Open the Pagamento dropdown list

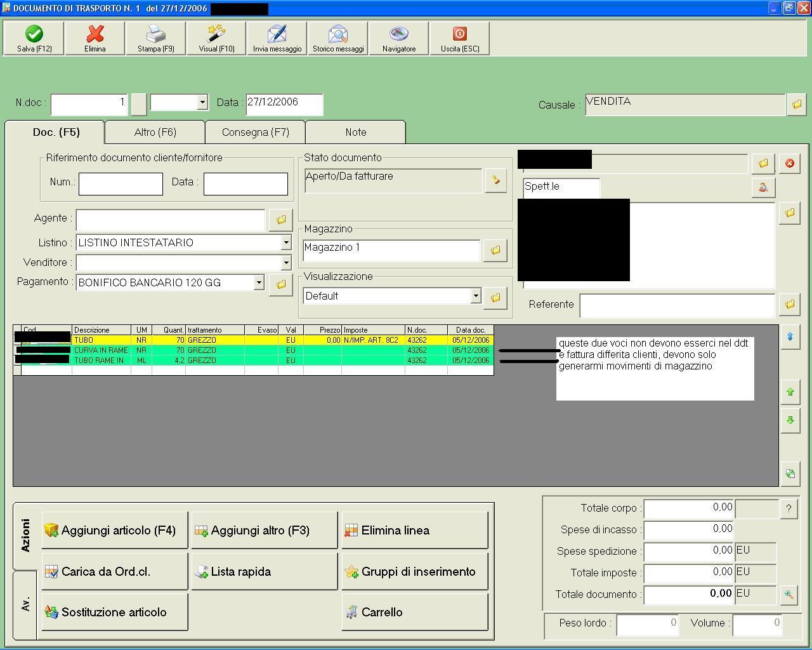pos(258,282)
